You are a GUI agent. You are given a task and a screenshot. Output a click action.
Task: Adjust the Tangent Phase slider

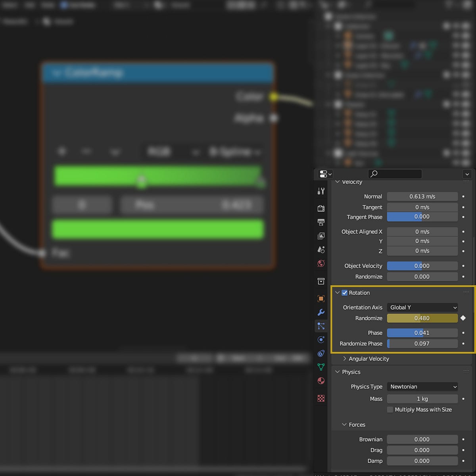coord(422,217)
